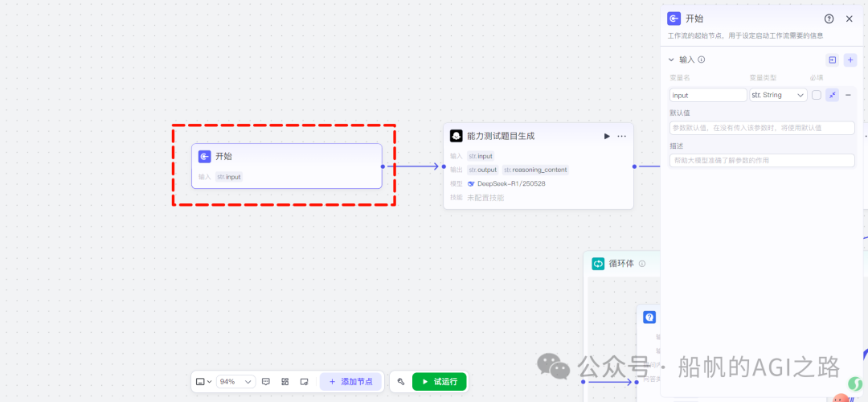868x402 pixels.
Task: Click the import parameters icon in 输入 section
Action: point(832,59)
